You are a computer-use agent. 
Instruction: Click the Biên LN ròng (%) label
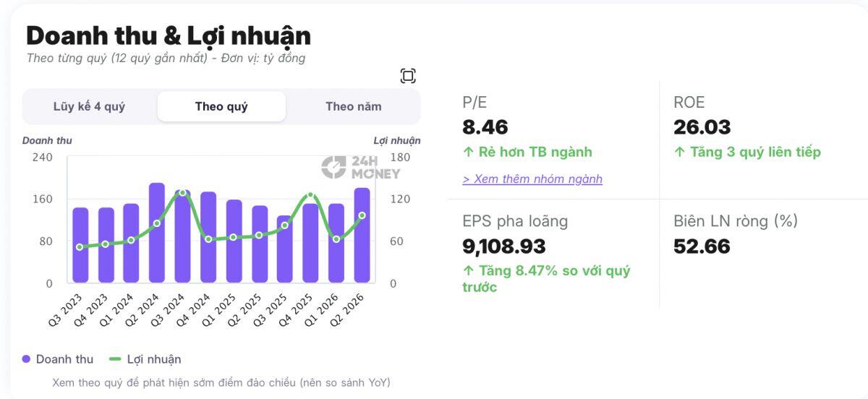click(736, 221)
